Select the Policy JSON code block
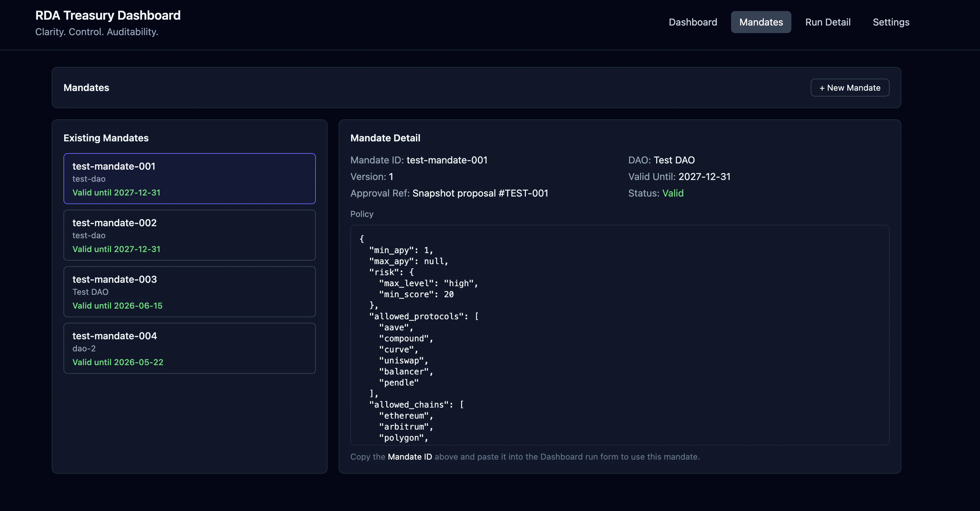980x511 pixels. [619, 335]
